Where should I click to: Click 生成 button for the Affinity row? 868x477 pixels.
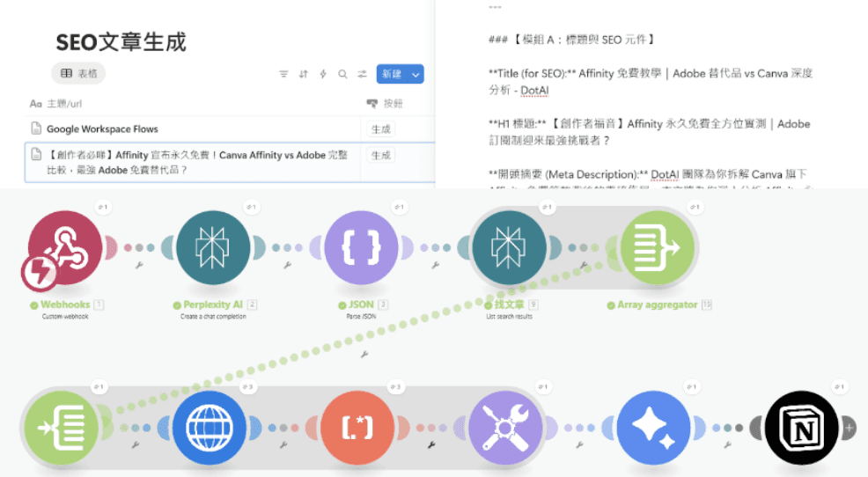(381, 156)
